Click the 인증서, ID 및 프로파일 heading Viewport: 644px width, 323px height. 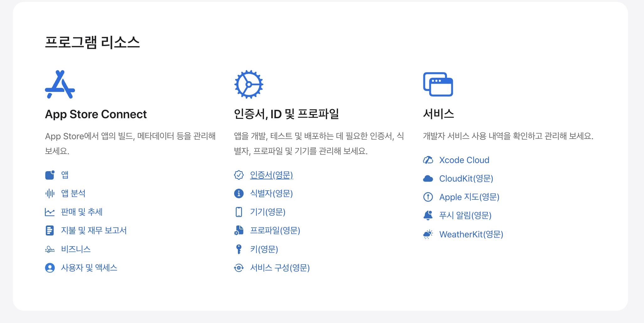pos(287,114)
